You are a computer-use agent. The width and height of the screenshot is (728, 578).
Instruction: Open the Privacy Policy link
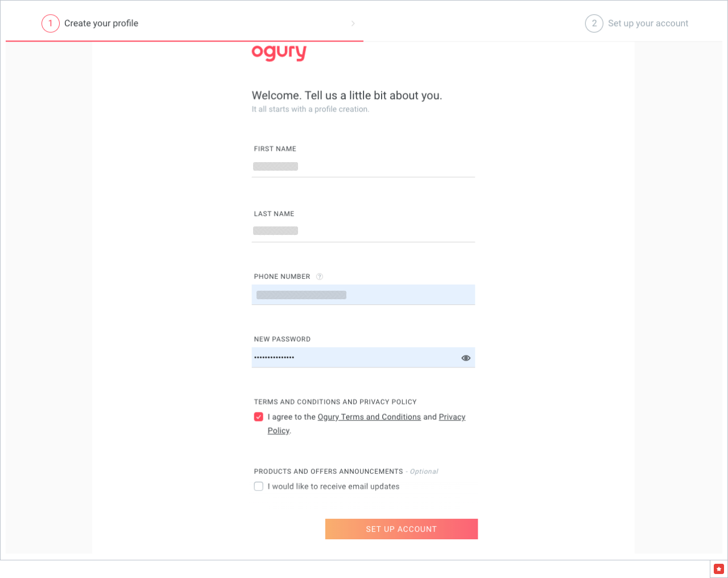pos(452,416)
